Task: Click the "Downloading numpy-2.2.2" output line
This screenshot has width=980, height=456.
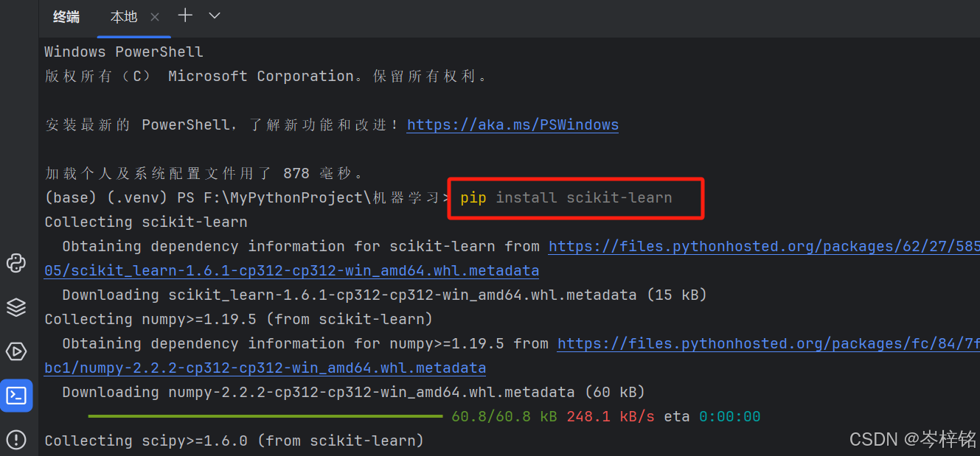Action: (354, 392)
